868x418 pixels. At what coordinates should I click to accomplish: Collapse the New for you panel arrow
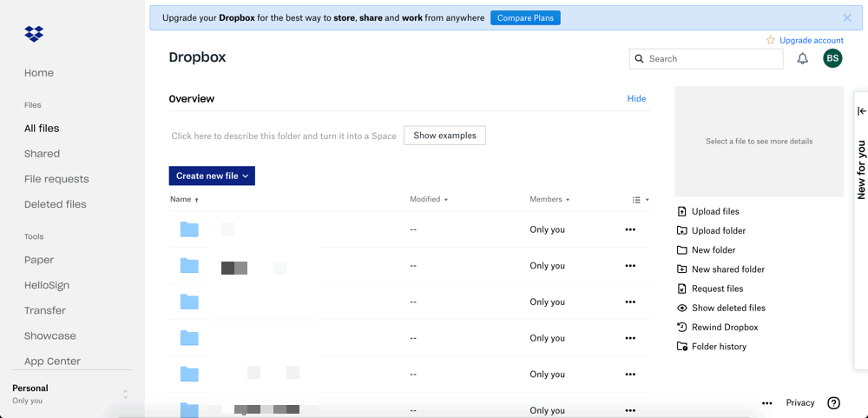861,111
